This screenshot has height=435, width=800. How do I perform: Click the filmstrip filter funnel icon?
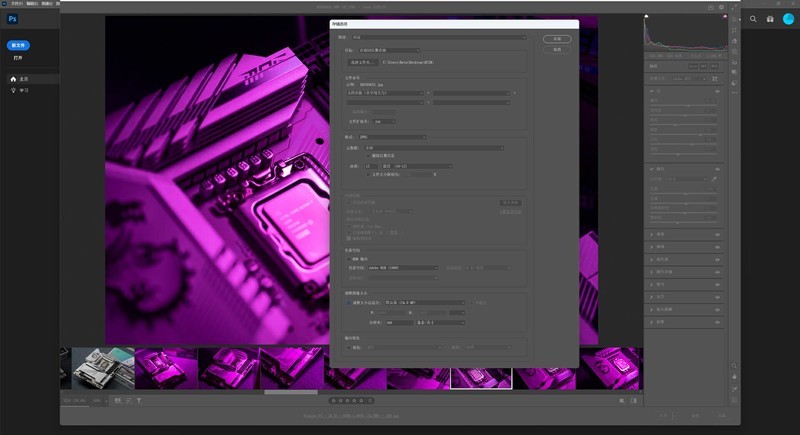point(139,401)
